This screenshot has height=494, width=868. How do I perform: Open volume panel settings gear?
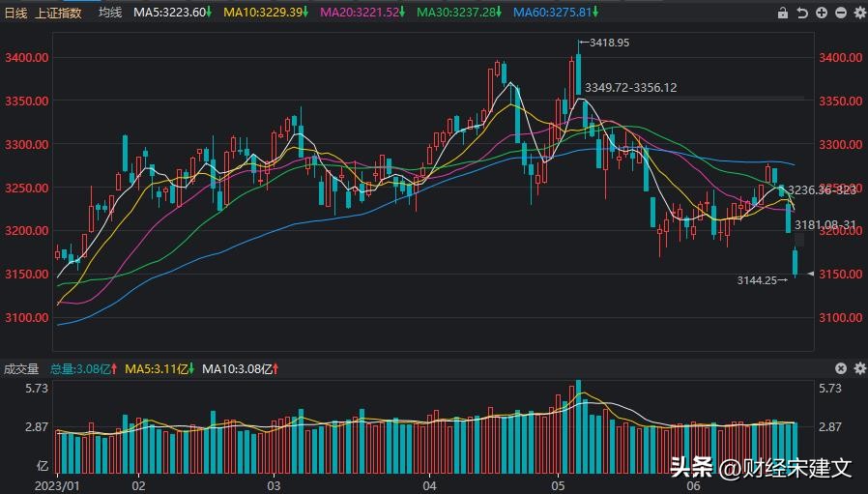click(858, 368)
